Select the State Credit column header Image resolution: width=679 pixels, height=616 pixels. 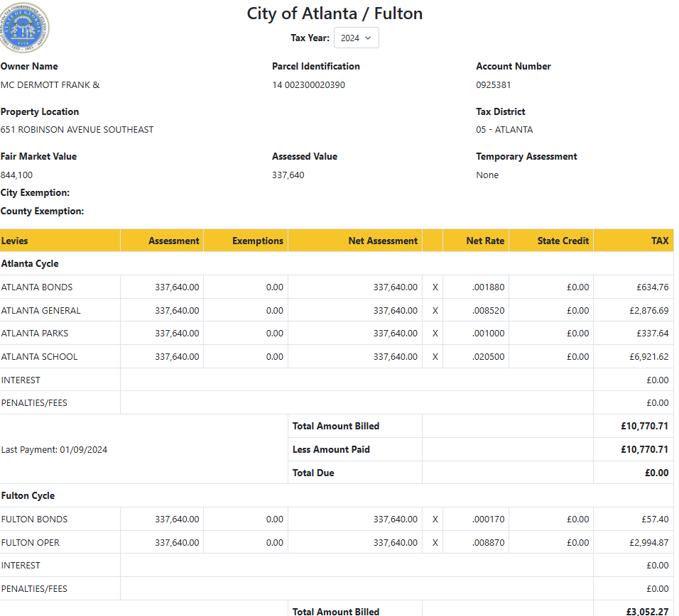[x=563, y=241]
